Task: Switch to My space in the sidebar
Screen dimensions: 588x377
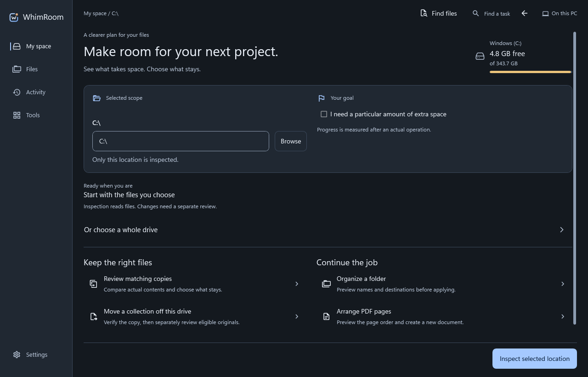Action: (x=39, y=46)
